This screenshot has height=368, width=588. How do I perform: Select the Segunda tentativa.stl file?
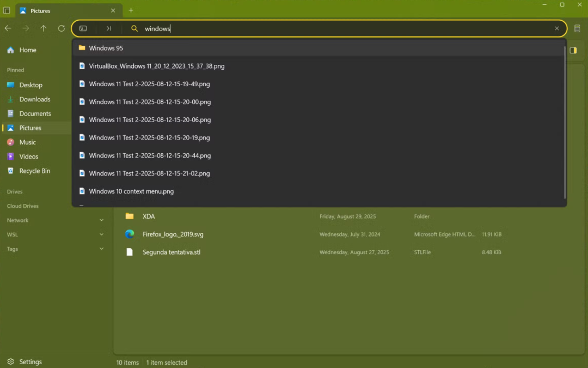coord(349,252)
